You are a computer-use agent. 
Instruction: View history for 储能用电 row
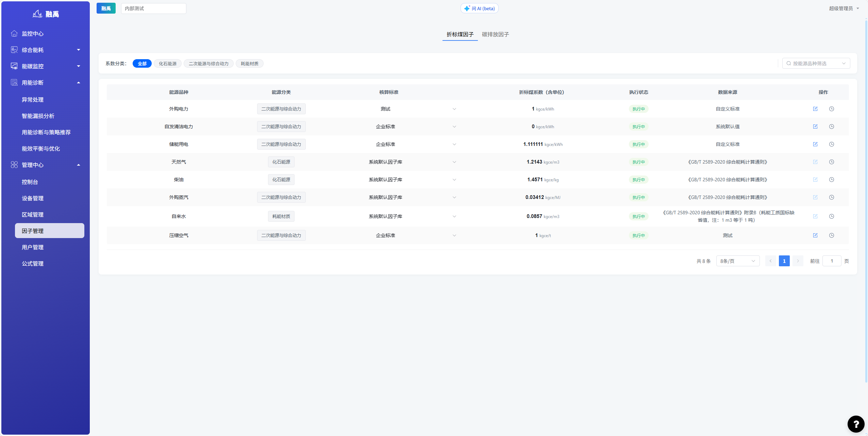(x=831, y=144)
